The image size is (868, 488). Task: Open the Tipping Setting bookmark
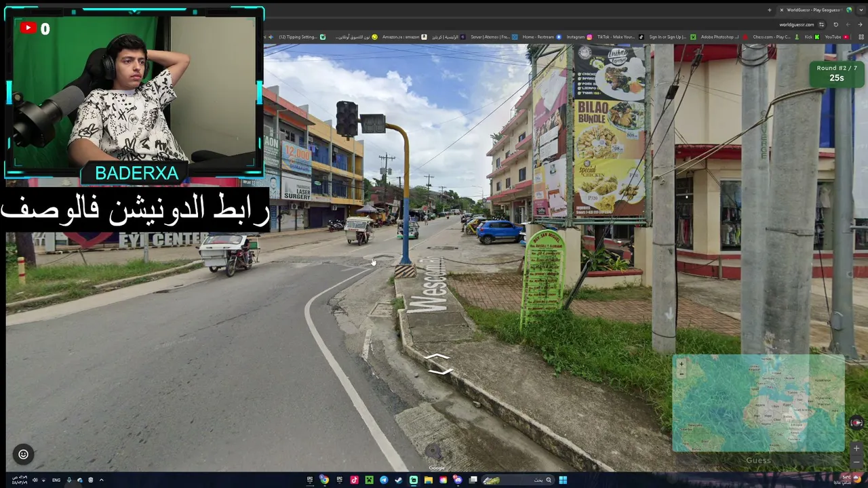[302, 37]
